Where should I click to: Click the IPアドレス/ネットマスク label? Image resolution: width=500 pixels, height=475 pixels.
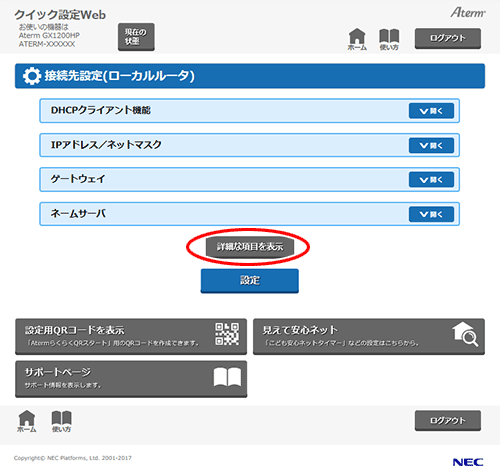pyautogui.click(x=106, y=145)
